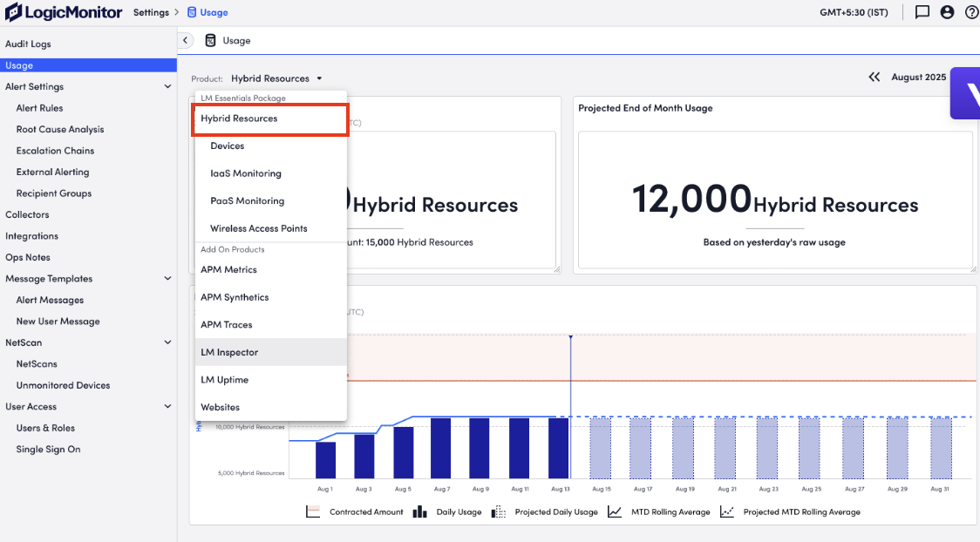Click the August 2025 month label
980x542 pixels.
tap(918, 77)
